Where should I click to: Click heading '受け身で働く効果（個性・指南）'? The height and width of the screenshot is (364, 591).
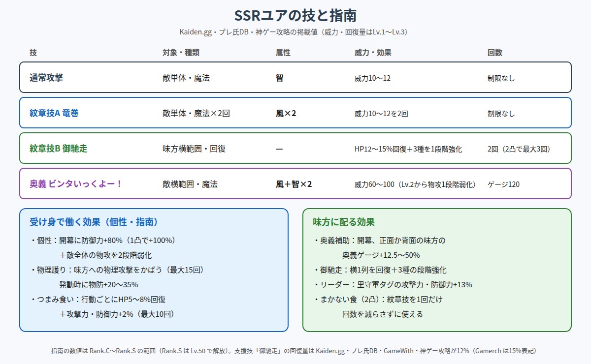point(94,222)
